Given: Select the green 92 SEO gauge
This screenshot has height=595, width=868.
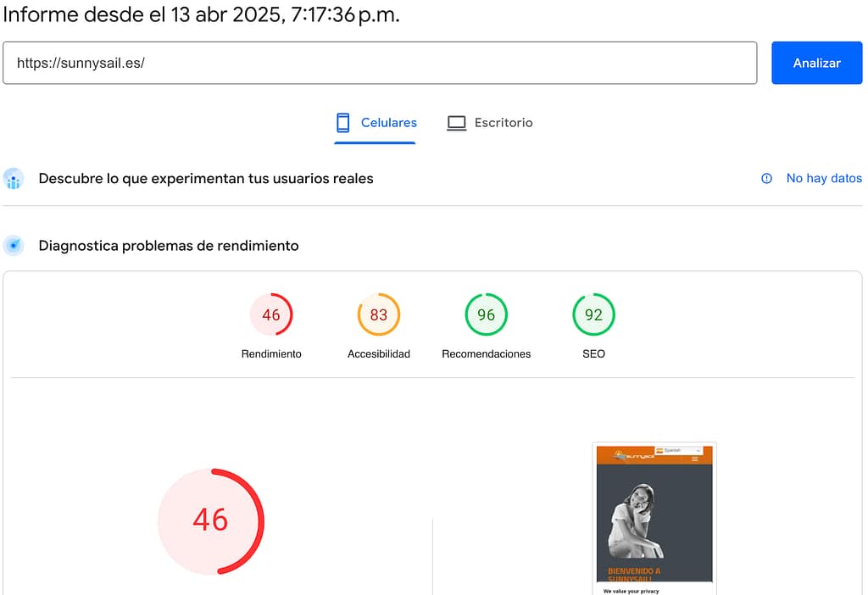Looking at the screenshot, I should pyautogui.click(x=593, y=315).
